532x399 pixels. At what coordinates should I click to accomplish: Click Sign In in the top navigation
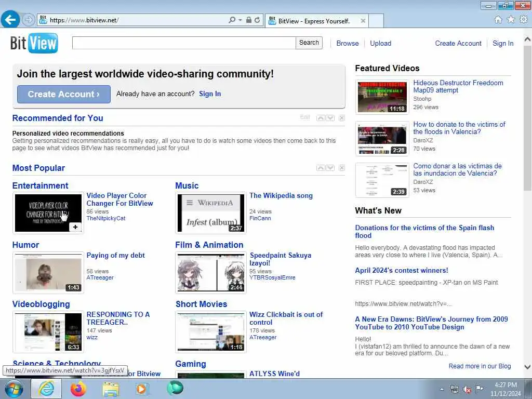pyautogui.click(x=503, y=44)
